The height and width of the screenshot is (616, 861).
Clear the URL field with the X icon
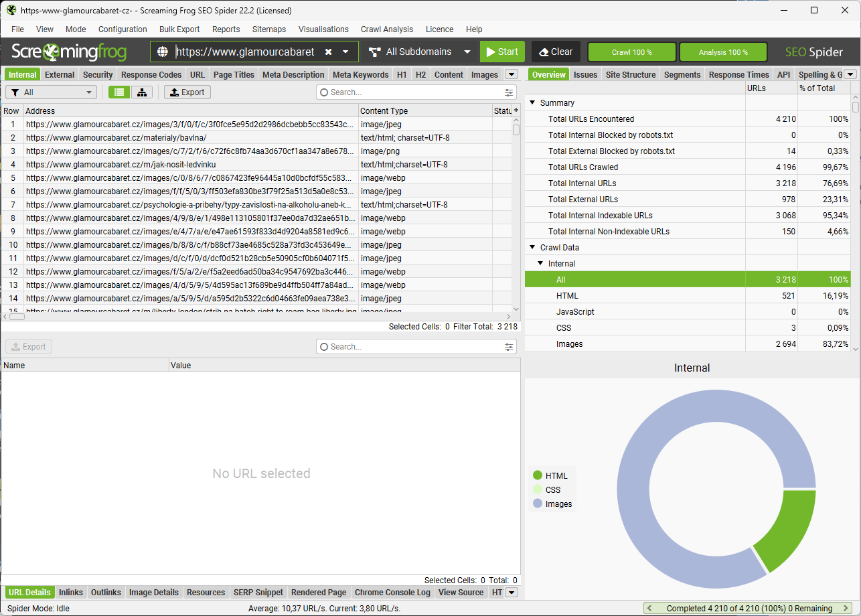(328, 52)
